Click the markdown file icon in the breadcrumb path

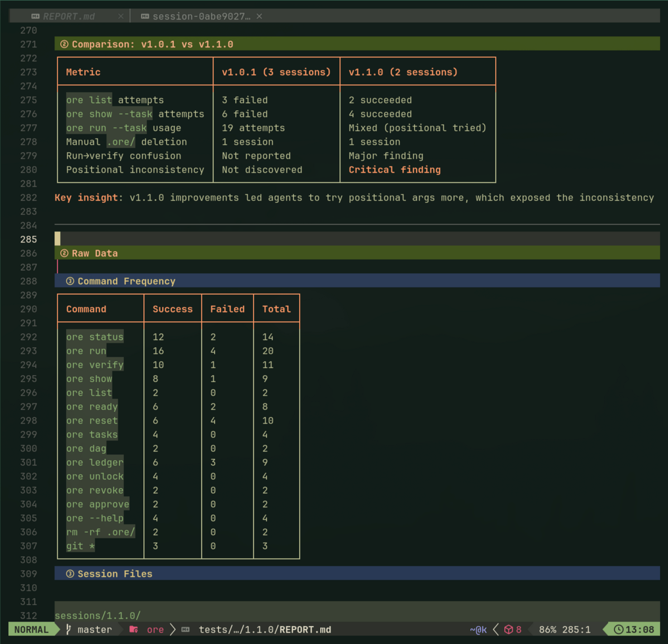[x=185, y=630]
